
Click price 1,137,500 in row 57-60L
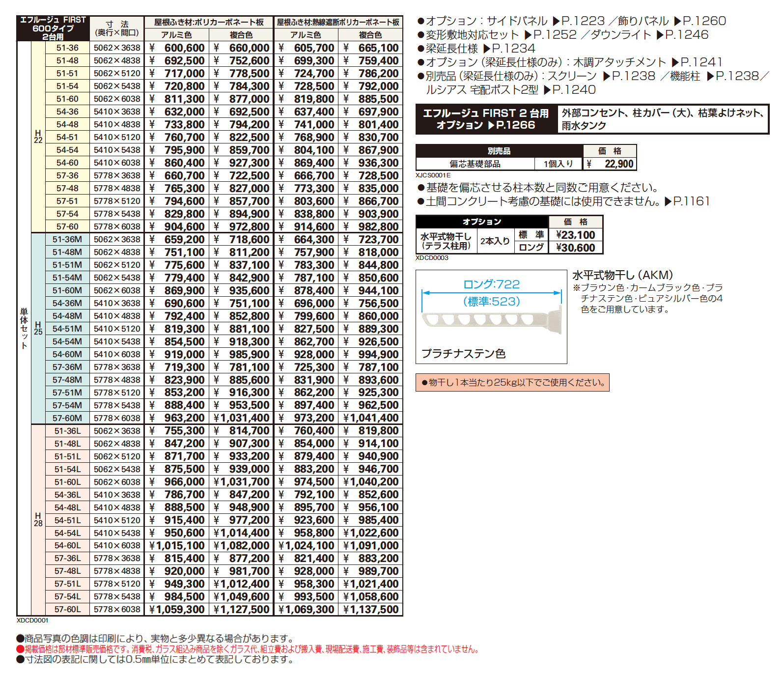click(374, 609)
